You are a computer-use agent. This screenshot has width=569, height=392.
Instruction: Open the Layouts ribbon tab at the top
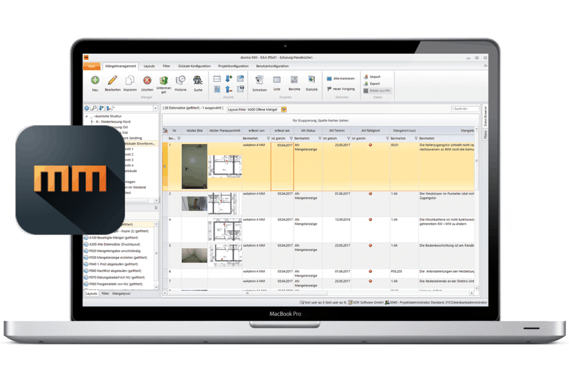pos(149,66)
